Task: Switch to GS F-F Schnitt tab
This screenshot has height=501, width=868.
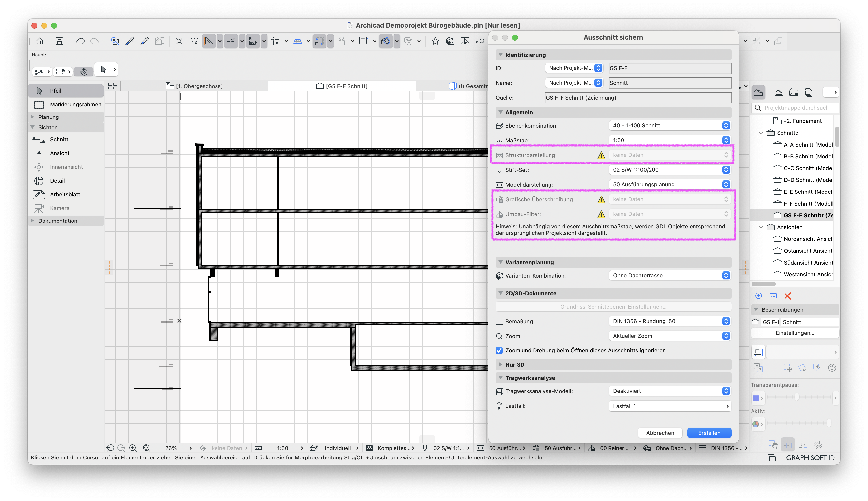Action: (x=342, y=86)
